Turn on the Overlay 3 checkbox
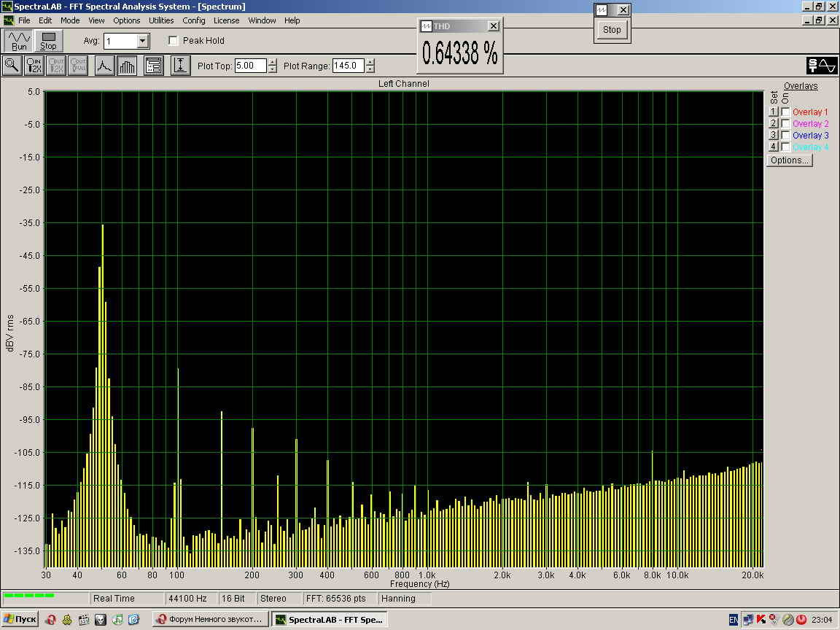This screenshot has width=840, height=630. [785, 136]
